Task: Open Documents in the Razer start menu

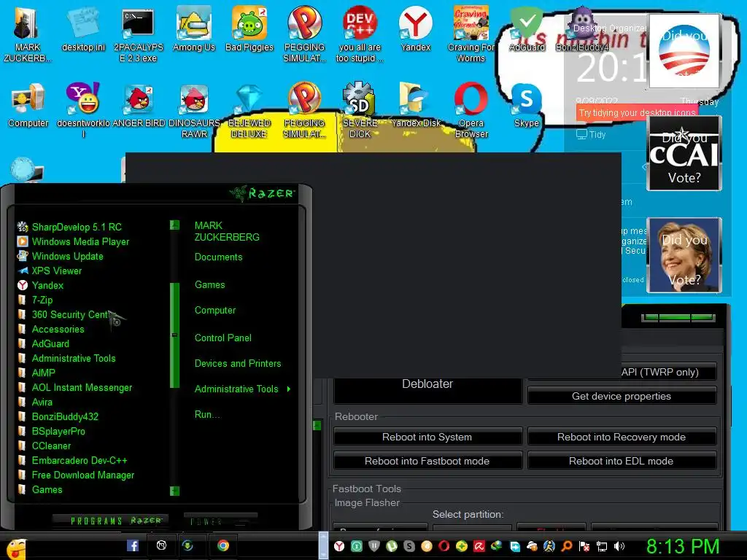Action: click(x=219, y=257)
